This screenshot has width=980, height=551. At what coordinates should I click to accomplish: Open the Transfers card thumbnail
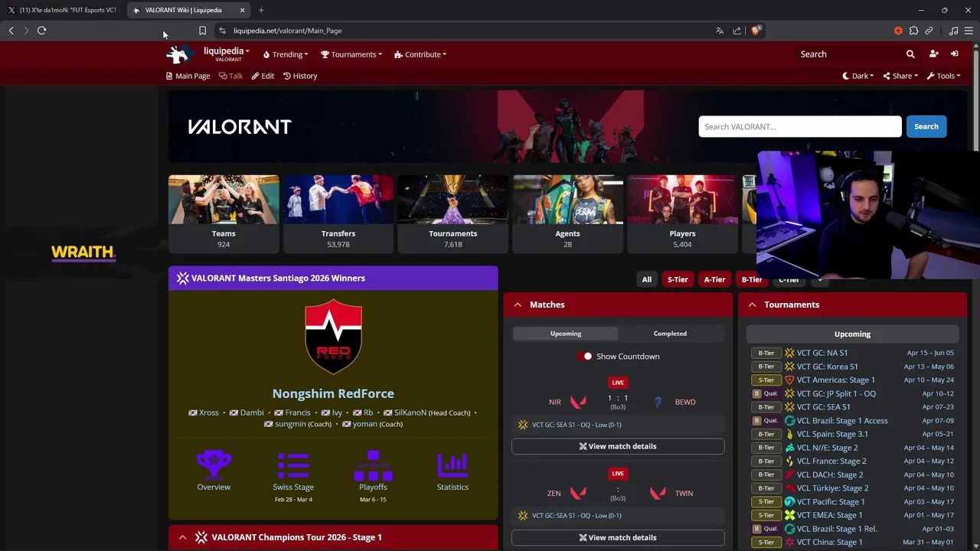pyautogui.click(x=338, y=200)
